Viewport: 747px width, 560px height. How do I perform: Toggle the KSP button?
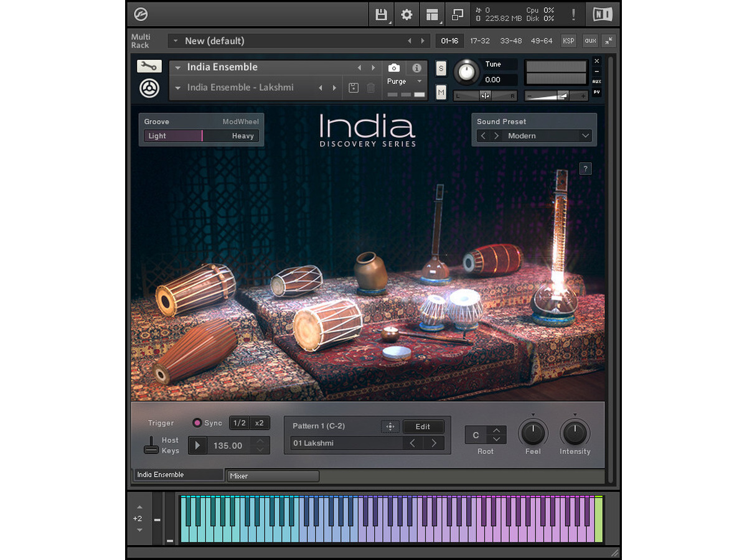pyautogui.click(x=569, y=40)
